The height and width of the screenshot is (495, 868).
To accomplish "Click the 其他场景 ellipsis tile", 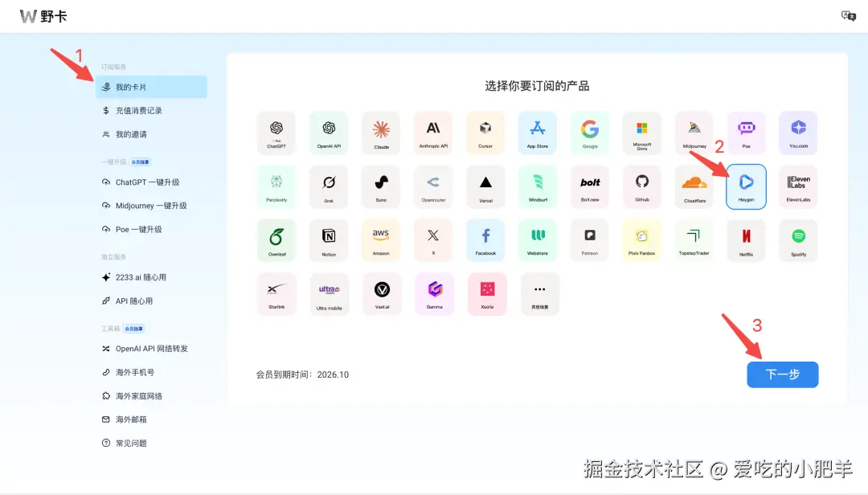I will click(x=538, y=293).
